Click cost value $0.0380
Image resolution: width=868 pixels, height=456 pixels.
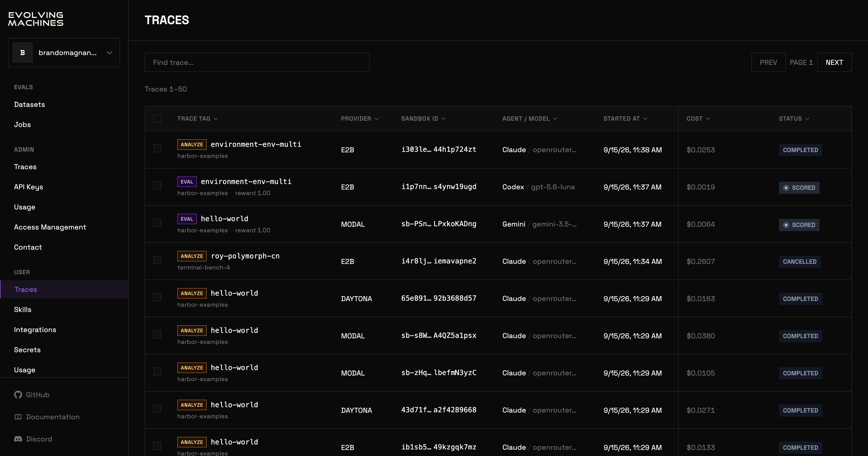tap(700, 336)
